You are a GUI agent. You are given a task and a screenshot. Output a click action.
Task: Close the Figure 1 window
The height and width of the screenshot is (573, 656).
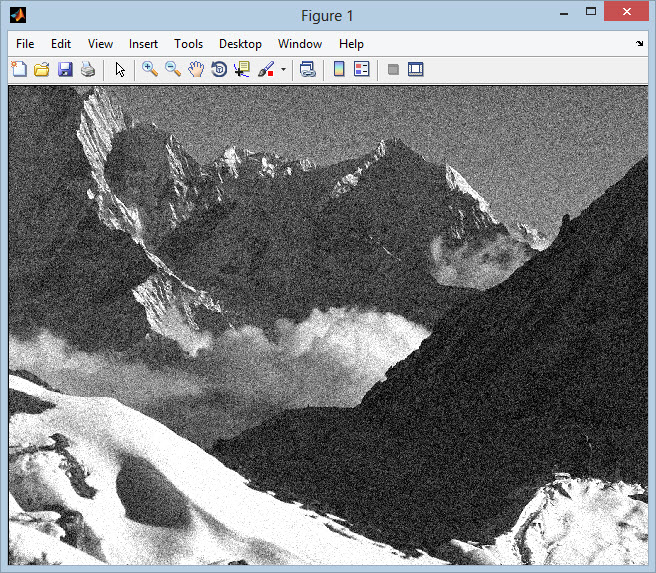pos(627,11)
